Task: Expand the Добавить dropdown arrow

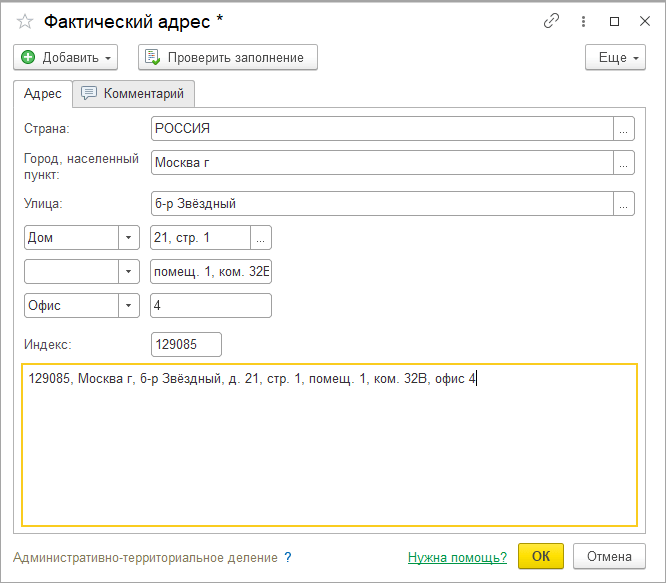Action: tap(108, 58)
